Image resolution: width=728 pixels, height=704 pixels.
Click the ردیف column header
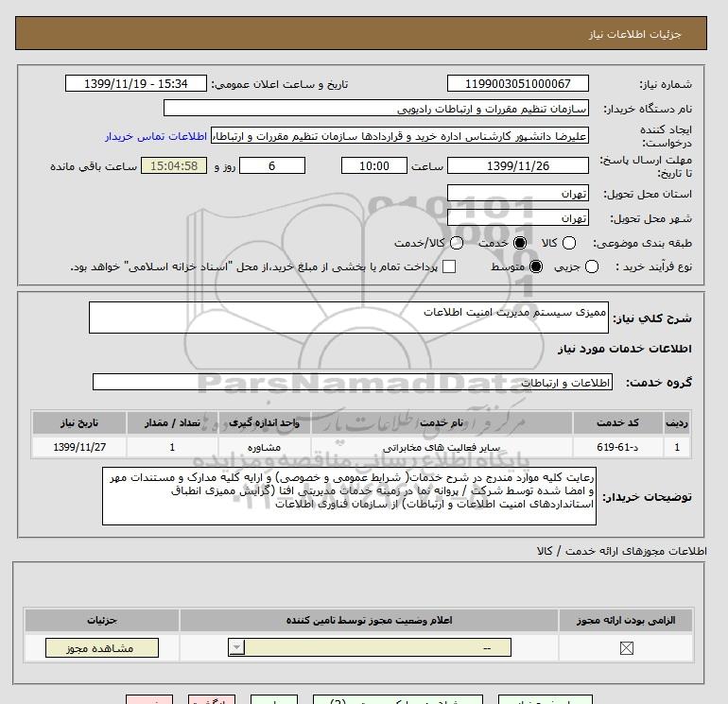click(676, 422)
